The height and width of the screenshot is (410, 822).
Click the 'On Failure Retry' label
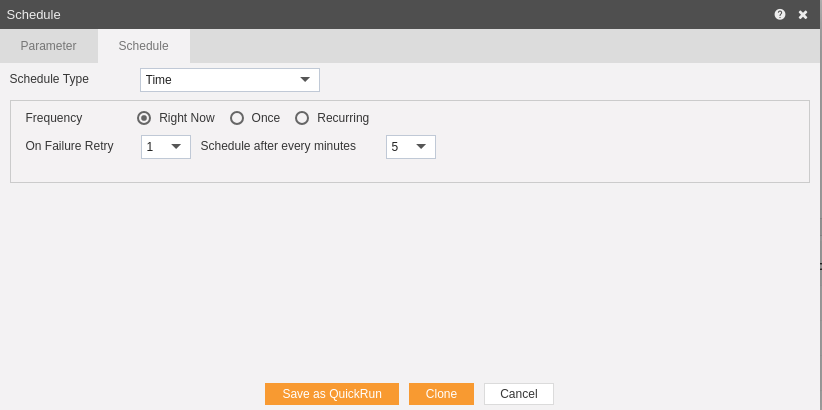coord(69,146)
